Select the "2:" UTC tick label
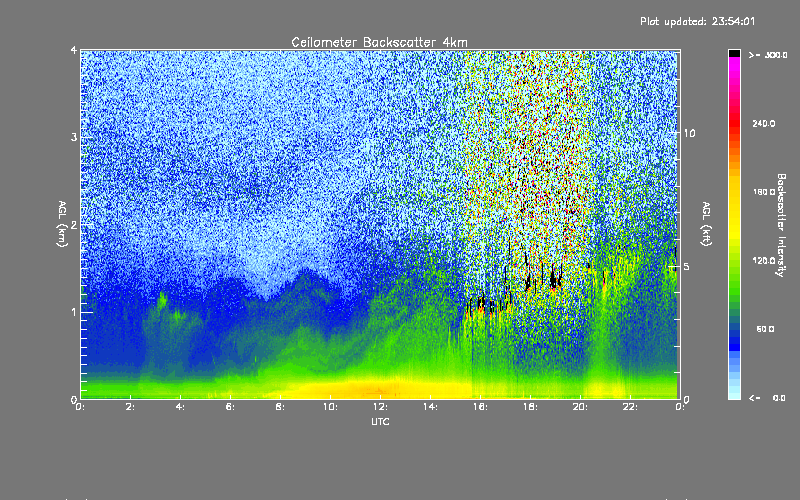Viewport: 800px width, 500px height. (x=131, y=407)
